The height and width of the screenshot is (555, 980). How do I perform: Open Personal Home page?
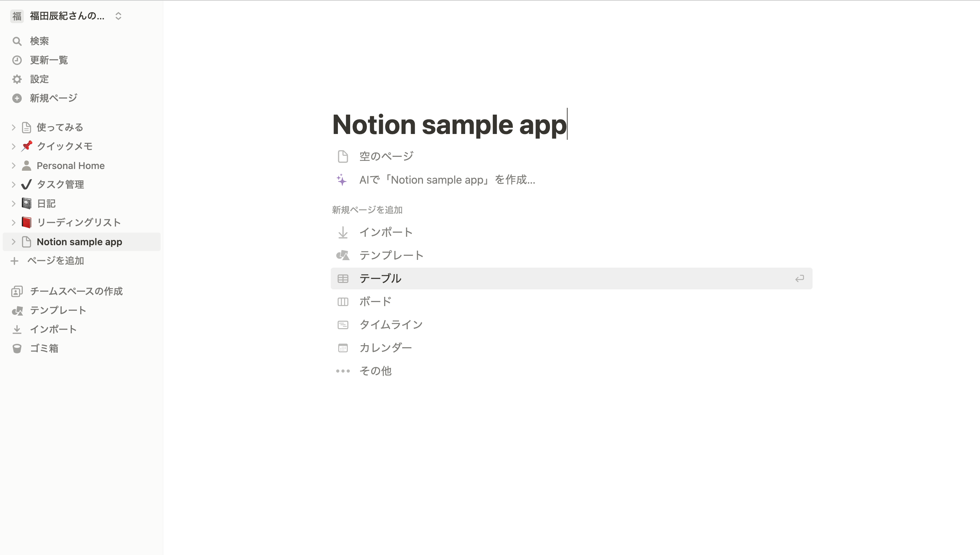pyautogui.click(x=70, y=165)
